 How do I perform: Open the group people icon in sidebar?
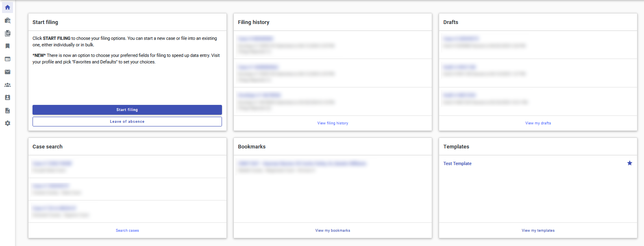(7, 85)
